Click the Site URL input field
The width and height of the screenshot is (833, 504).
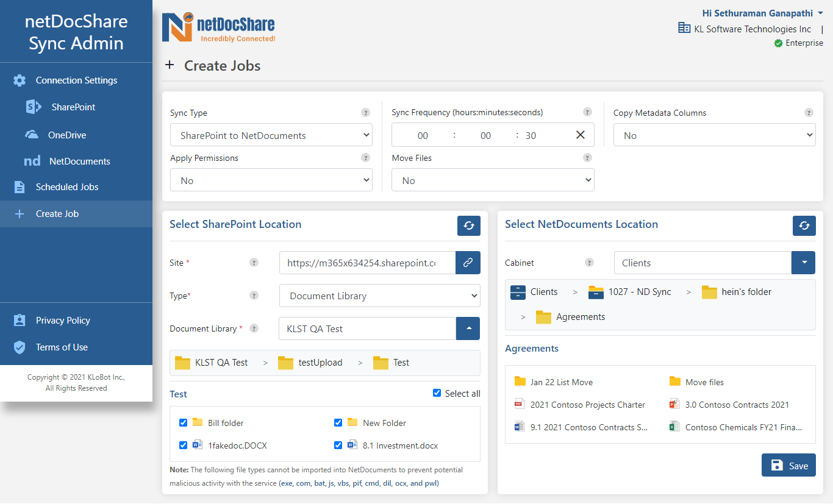pos(367,263)
